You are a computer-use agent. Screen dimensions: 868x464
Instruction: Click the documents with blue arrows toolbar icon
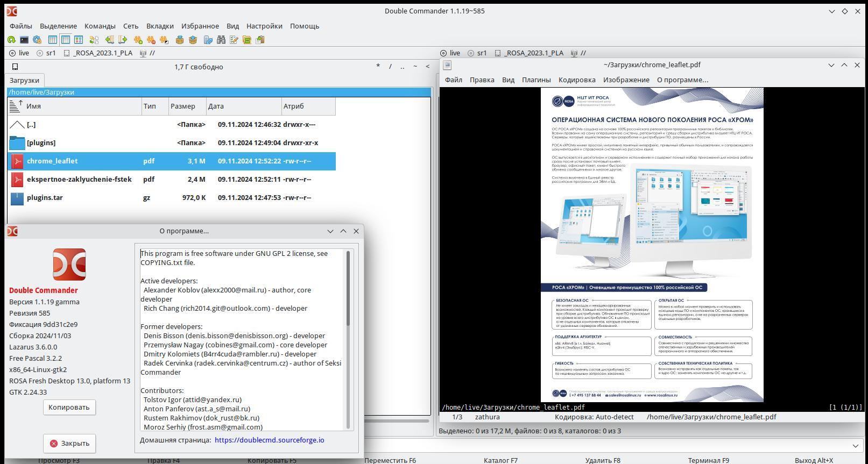(208, 40)
